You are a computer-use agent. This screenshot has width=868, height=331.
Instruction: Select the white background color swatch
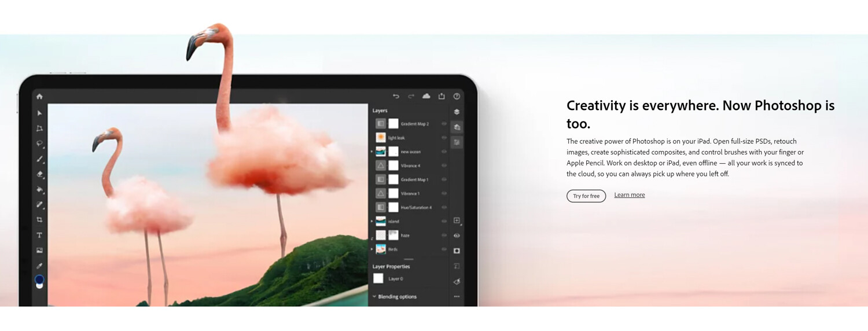39,285
